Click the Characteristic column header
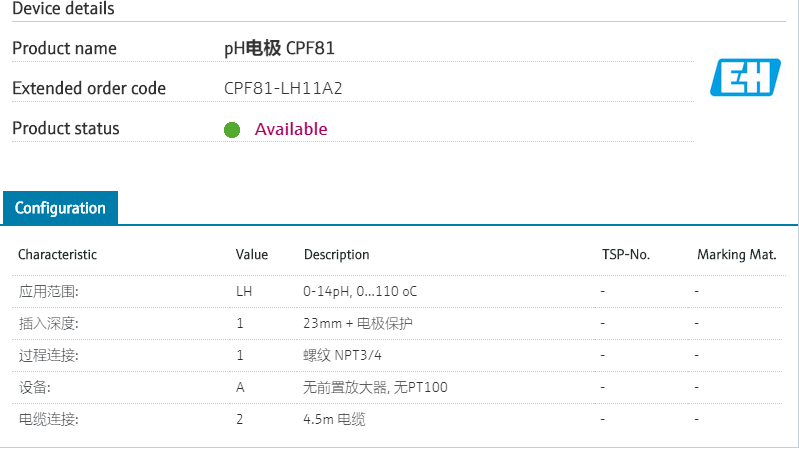 [x=57, y=255]
